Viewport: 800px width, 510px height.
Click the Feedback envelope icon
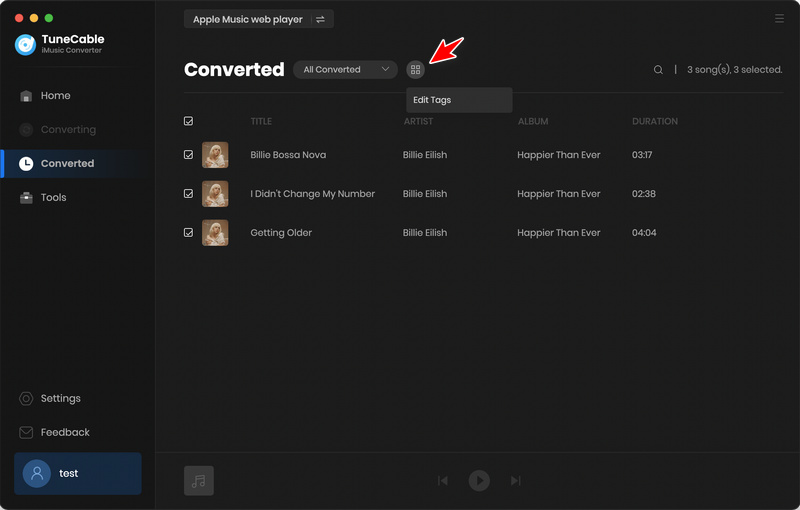pos(26,432)
